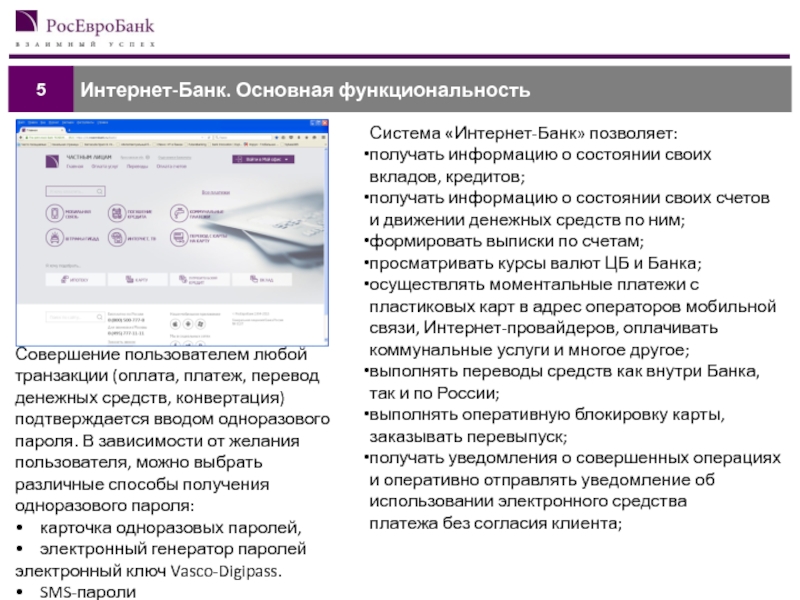
Task: Click the slide number 5 box
Action: (x=41, y=89)
